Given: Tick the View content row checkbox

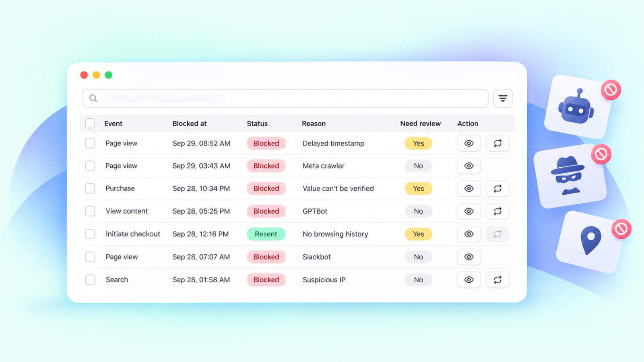Looking at the screenshot, I should [90, 211].
